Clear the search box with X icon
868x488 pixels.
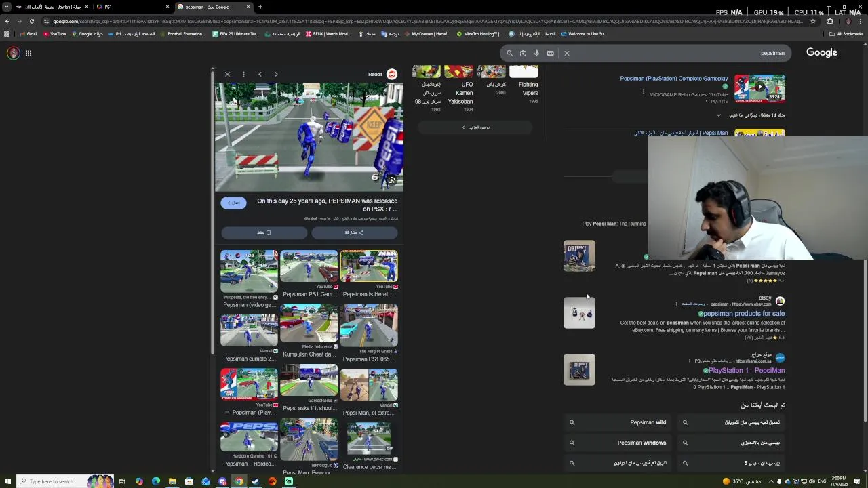[x=567, y=53]
